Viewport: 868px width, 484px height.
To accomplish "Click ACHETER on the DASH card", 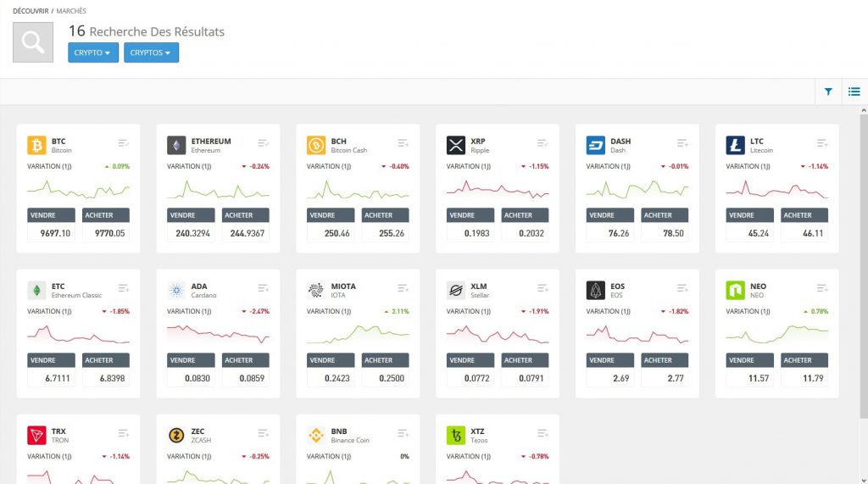I will point(665,215).
